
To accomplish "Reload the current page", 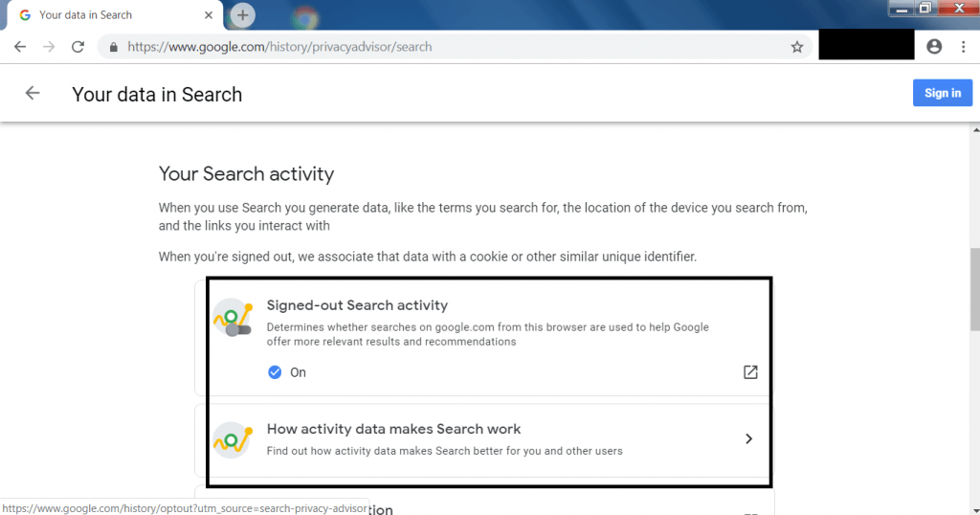I will coord(78,47).
